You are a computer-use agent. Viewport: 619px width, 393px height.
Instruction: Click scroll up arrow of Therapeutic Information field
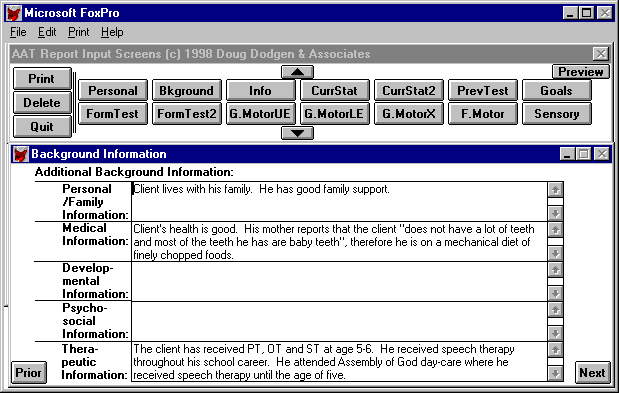click(x=555, y=350)
